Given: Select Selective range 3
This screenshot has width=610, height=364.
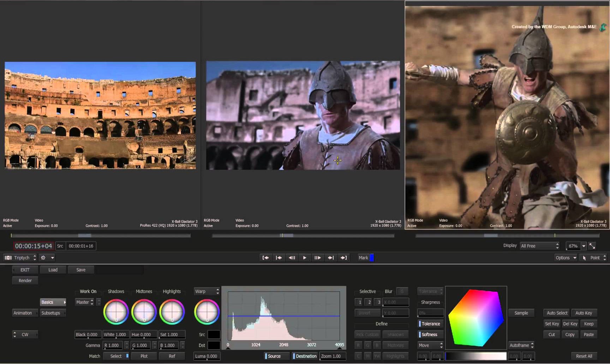Looking at the screenshot, I should 379,302.
